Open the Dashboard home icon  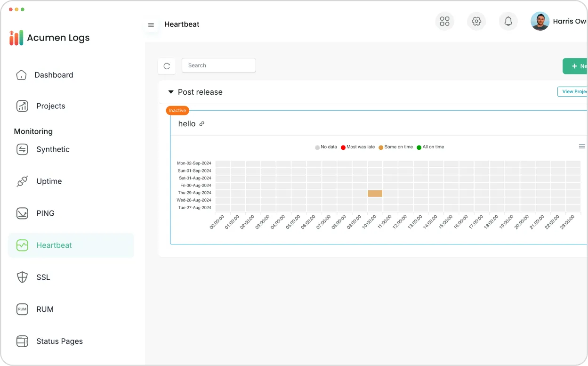pos(21,75)
